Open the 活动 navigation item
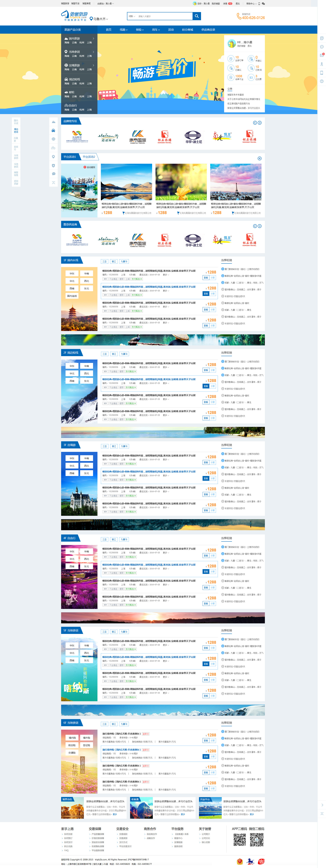 click(171, 30)
